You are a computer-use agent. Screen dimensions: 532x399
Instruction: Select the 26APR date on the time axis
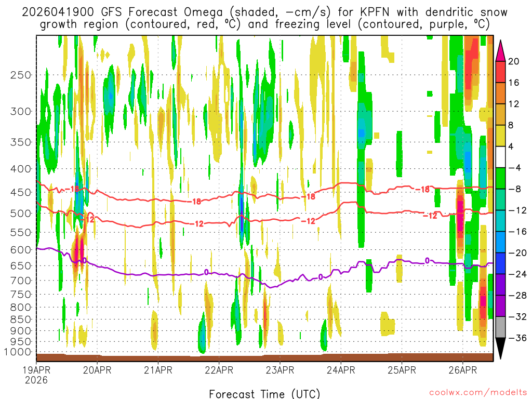[463, 370]
